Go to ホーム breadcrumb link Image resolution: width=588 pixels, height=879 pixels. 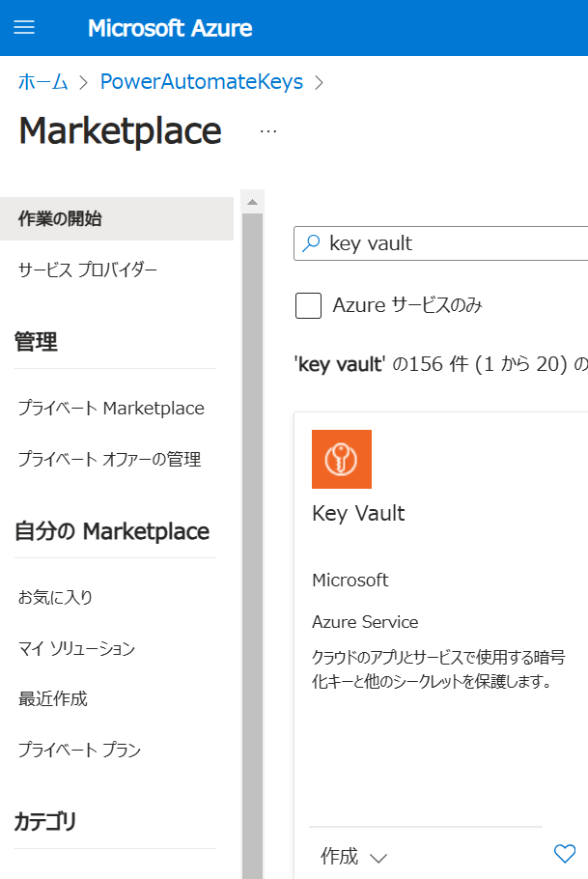click(x=43, y=82)
